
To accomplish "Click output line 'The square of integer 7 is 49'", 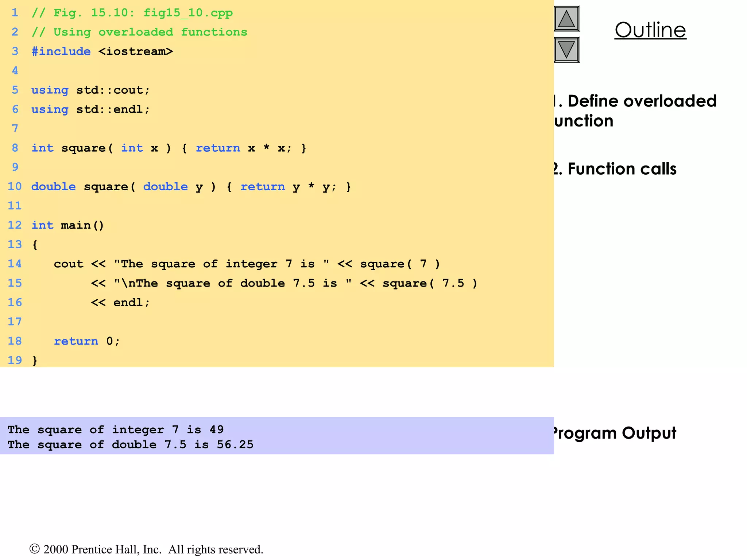I will (x=116, y=429).
